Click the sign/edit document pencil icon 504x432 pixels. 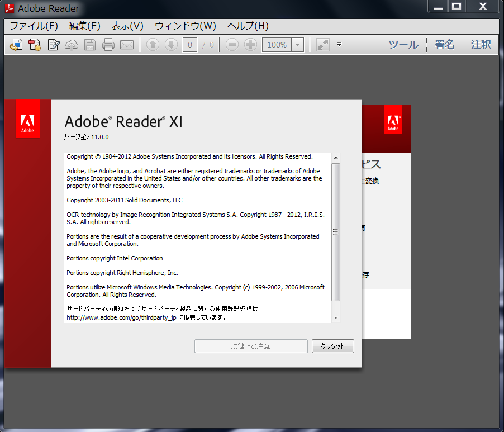click(x=53, y=45)
